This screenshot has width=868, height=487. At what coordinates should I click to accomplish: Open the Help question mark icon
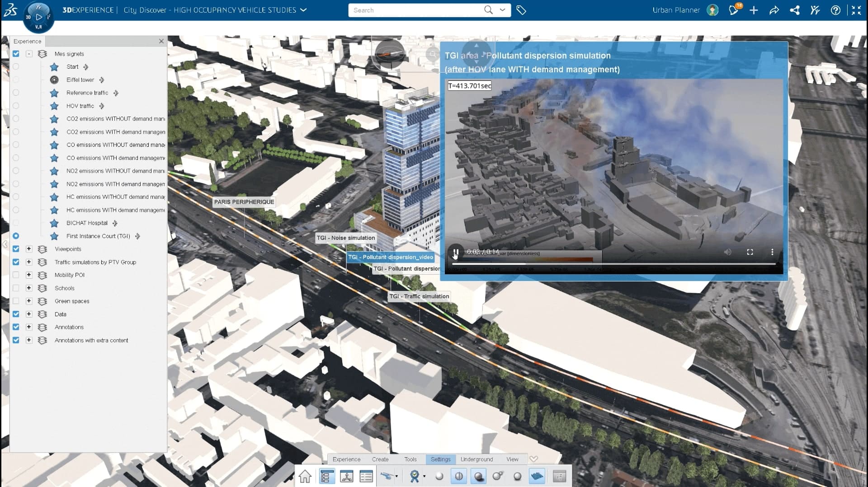point(835,10)
